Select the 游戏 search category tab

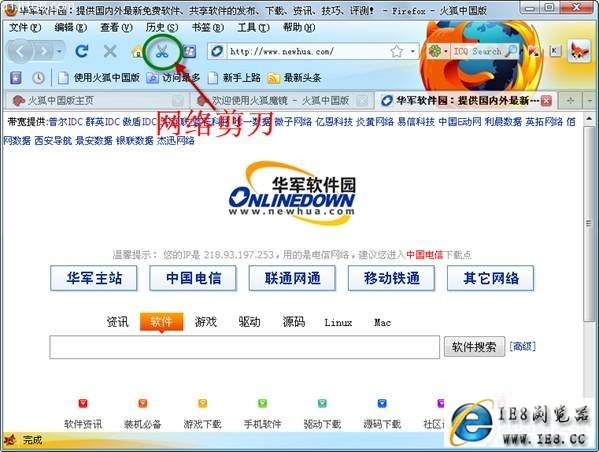point(206,322)
